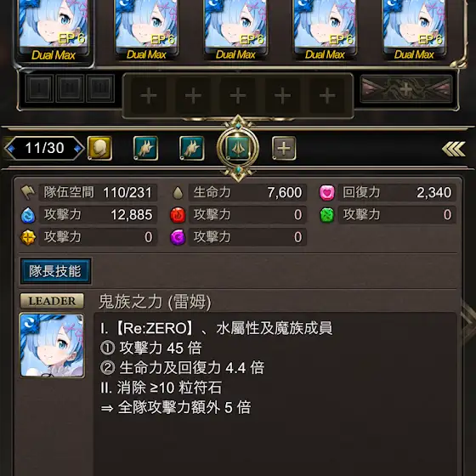The image size is (476, 476).
Task: Open Rem leader portrait next to skill description
Action: pyautogui.click(x=52, y=346)
